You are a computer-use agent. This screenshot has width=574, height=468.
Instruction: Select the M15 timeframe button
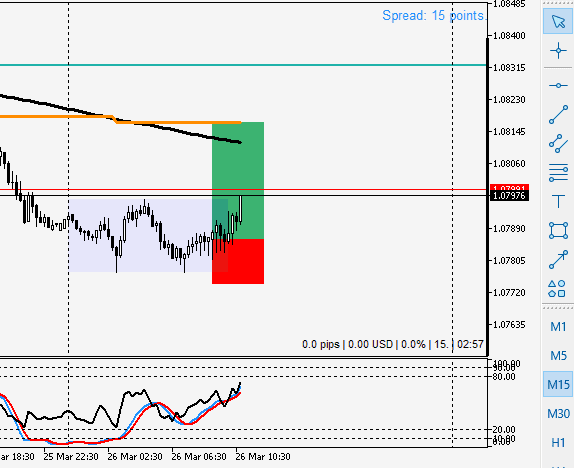pyautogui.click(x=558, y=385)
